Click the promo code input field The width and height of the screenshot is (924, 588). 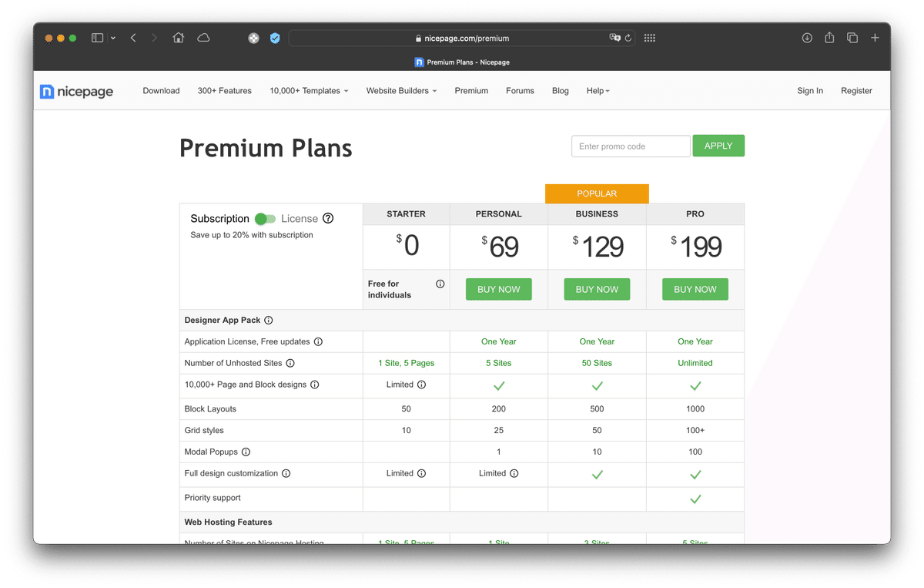tap(631, 146)
